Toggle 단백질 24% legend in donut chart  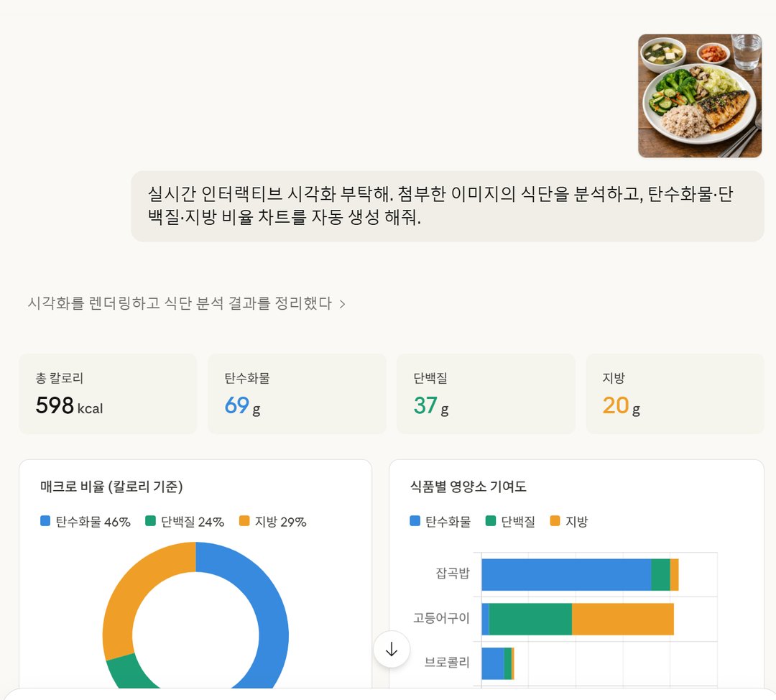pos(185,521)
